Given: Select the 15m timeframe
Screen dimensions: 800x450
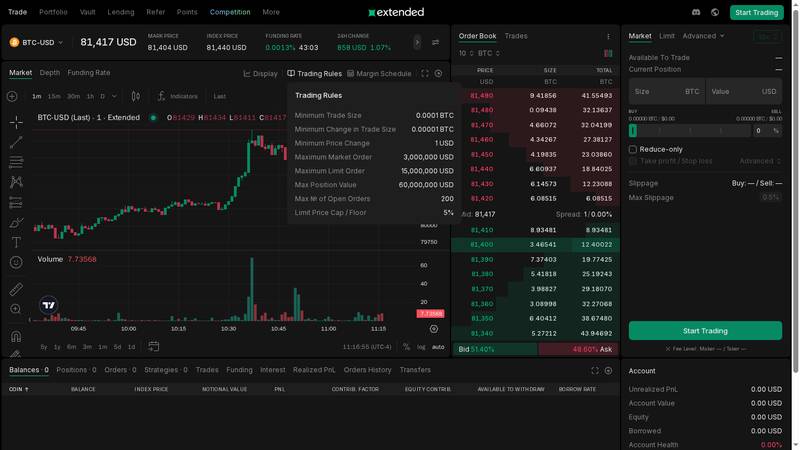Looking at the screenshot, I should pos(54,96).
